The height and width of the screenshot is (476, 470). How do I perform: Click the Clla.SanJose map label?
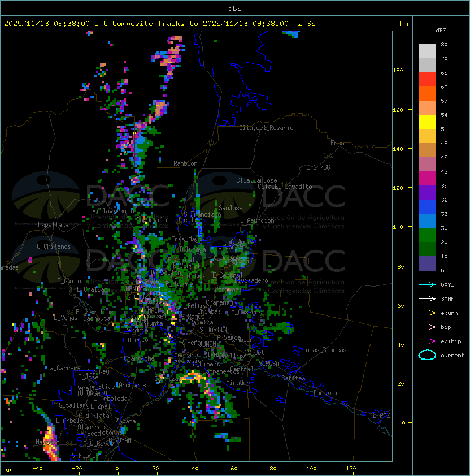coord(256,180)
